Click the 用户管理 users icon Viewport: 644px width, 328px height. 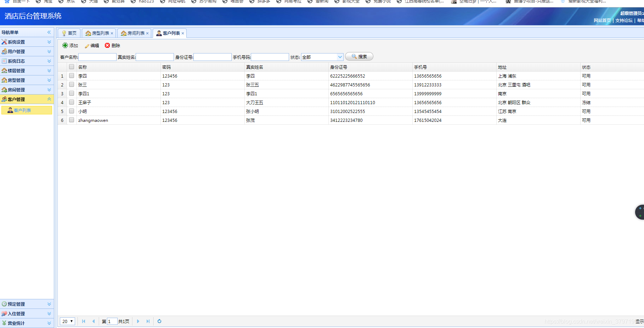pyautogui.click(x=4, y=51)
